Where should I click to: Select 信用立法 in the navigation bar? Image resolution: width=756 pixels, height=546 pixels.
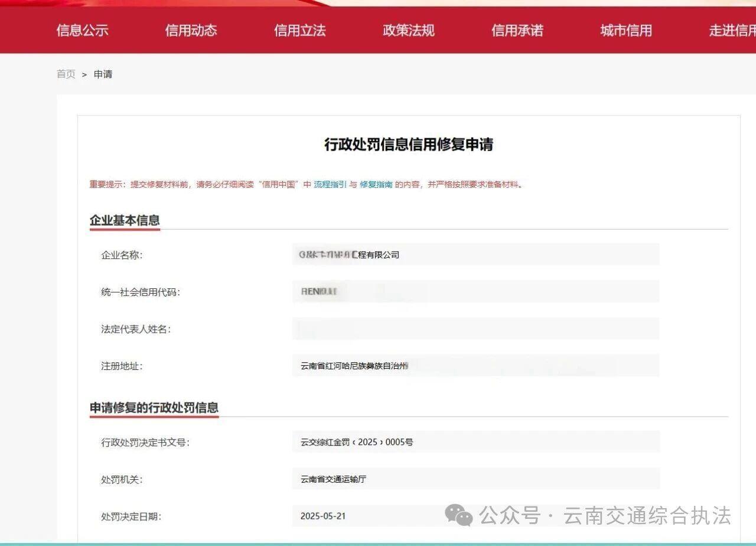coord(299,31)
